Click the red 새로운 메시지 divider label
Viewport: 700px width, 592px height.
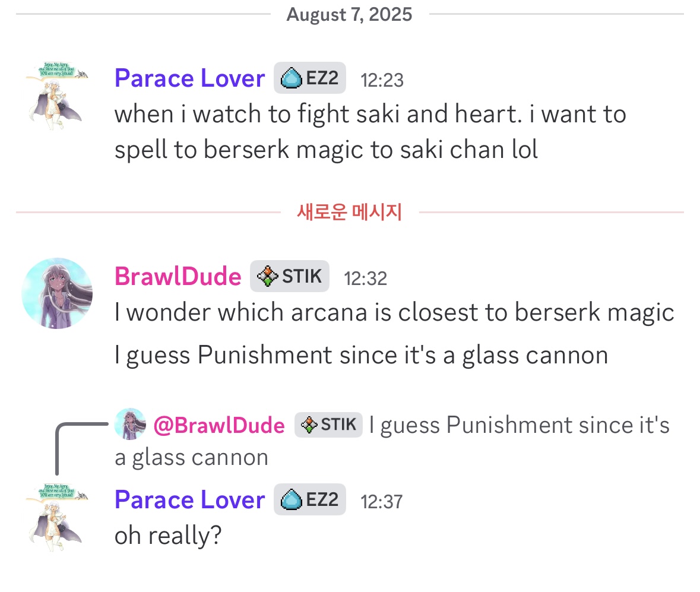349,212
